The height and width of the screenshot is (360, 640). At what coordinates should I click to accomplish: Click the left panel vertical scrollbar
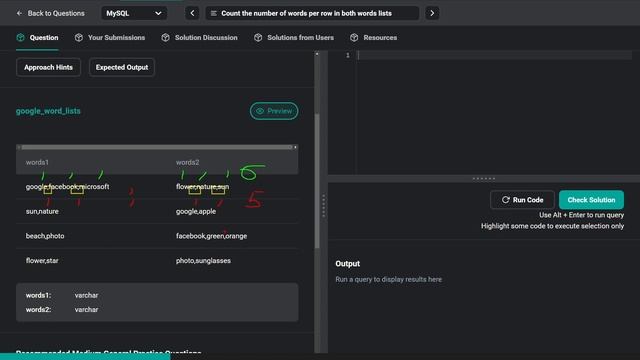point(317,182)
